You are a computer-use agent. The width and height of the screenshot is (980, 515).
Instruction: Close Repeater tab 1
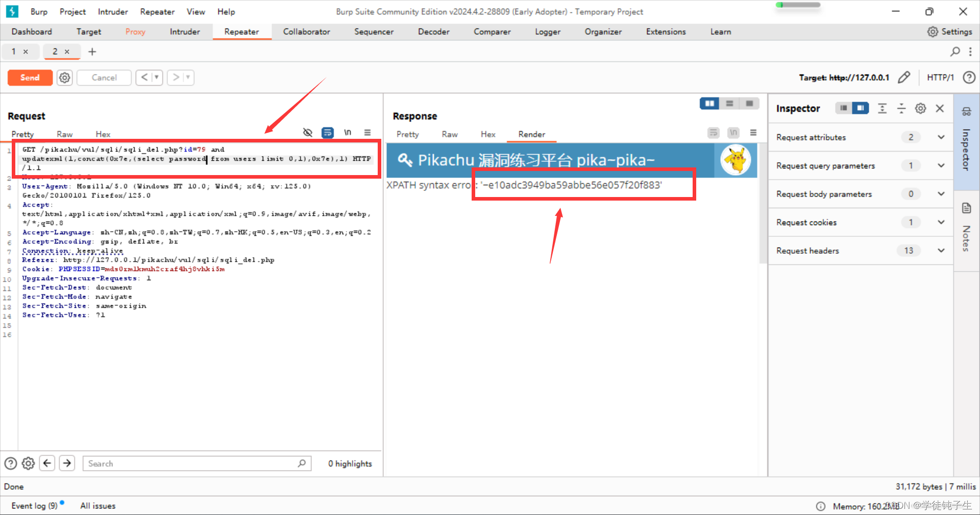[x=26, y=52]
